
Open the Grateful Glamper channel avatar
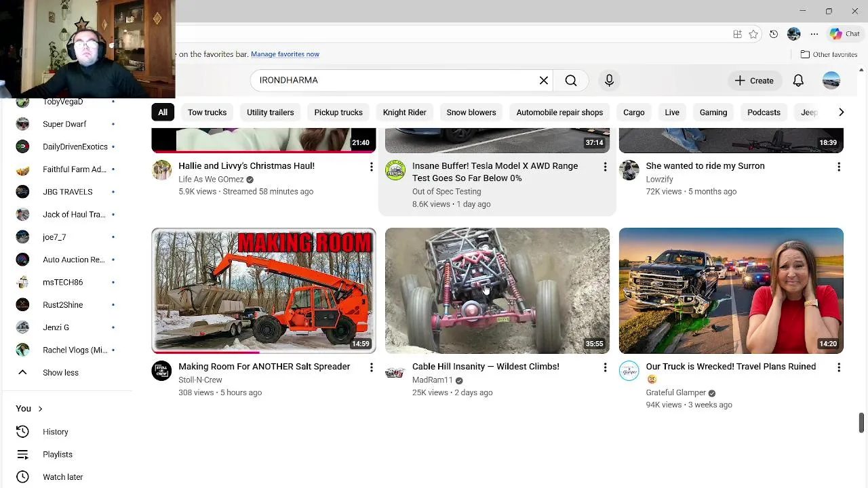pos(629,371)
